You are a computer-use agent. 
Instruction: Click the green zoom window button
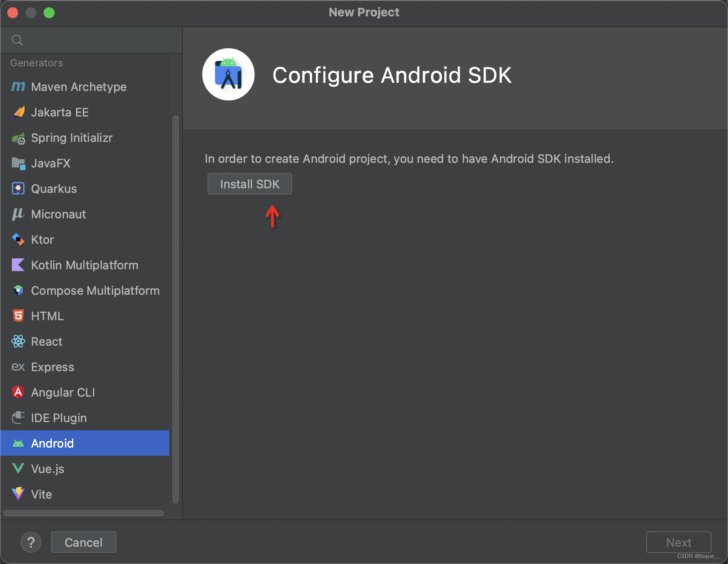[x=49, y=13]
